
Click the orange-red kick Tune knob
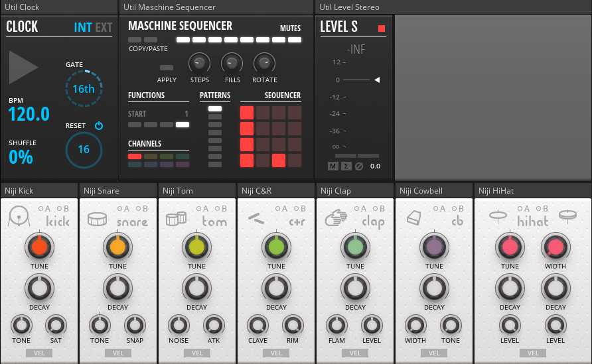coord(39,247)
